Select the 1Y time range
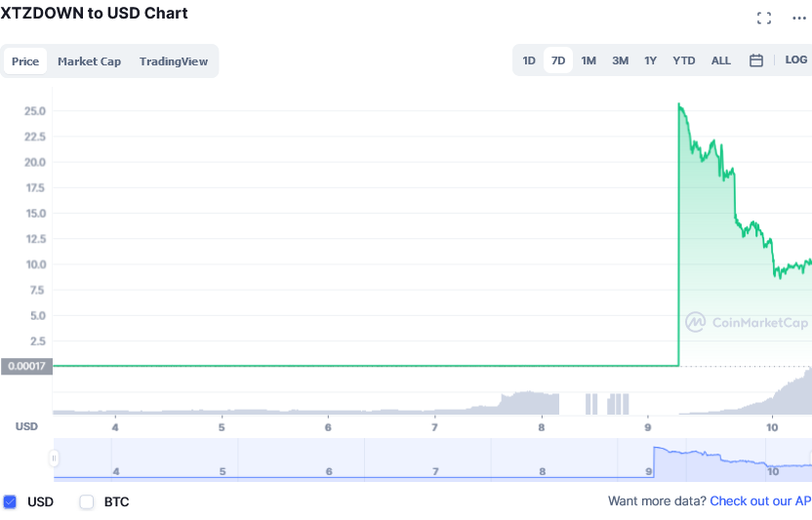Viewport: 812px width, 520px height. point(650,60)
